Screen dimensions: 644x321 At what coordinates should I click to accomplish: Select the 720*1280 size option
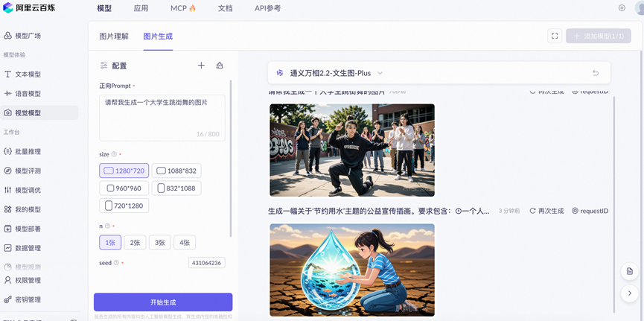[124, 206]
